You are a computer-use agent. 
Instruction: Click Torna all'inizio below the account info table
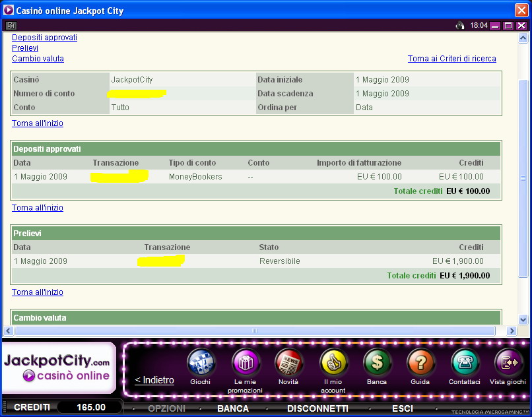(x=38, y=123)
